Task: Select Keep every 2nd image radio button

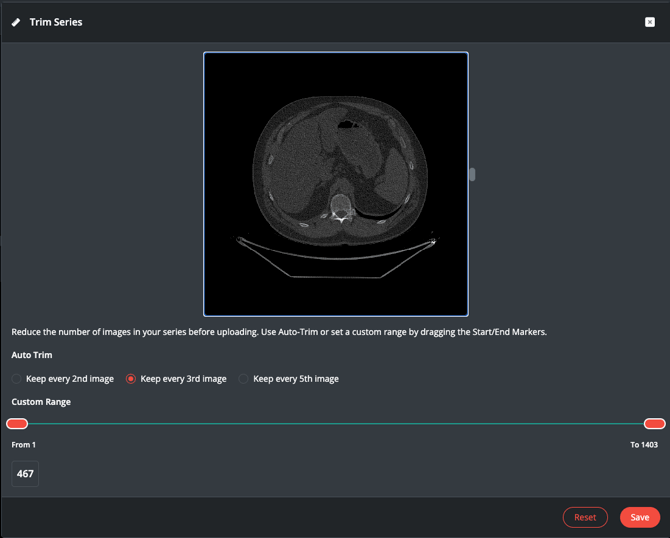Action: tap(17, 379)
